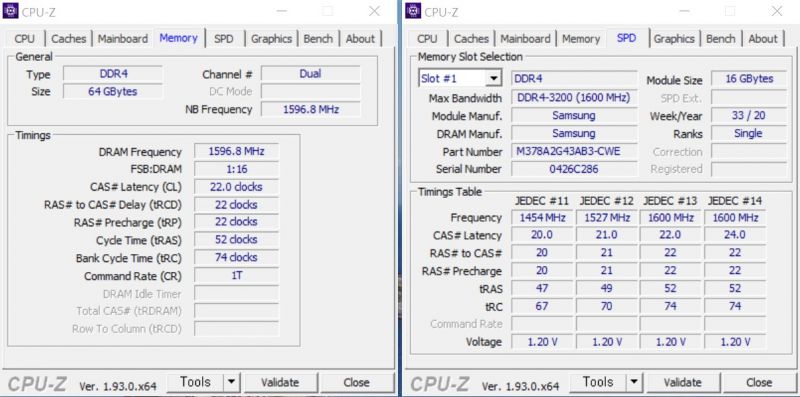Switch to Memory tab in right window
Image resolution: width=800 pixels, height=397 pixels.
581,39
